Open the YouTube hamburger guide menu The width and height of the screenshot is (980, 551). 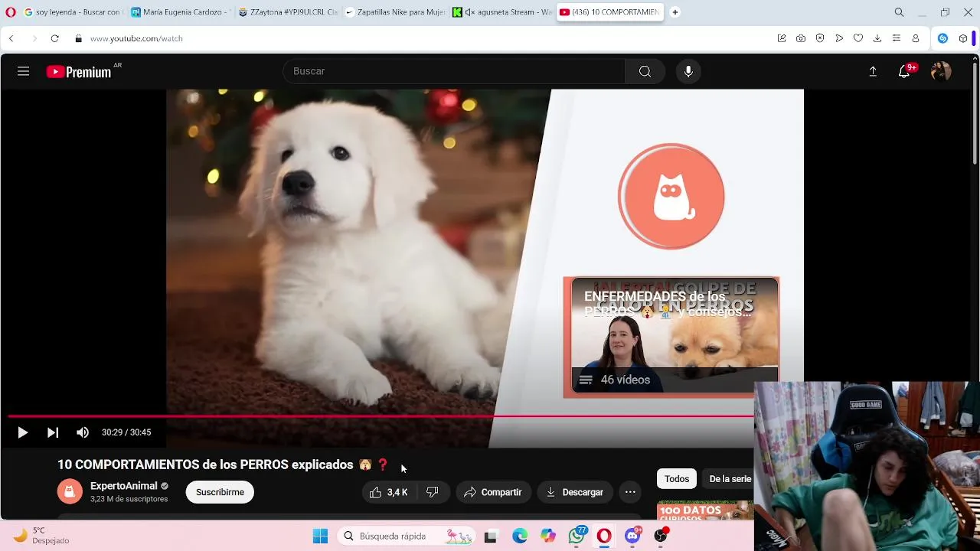[x=23, y=71]
